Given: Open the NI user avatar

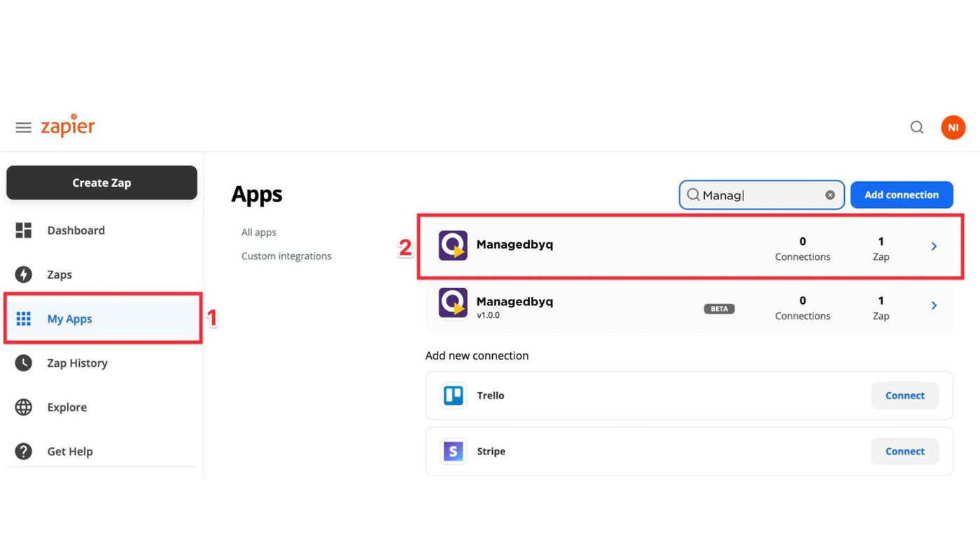Looking at the screenshot, I should (x=953, y=127).
